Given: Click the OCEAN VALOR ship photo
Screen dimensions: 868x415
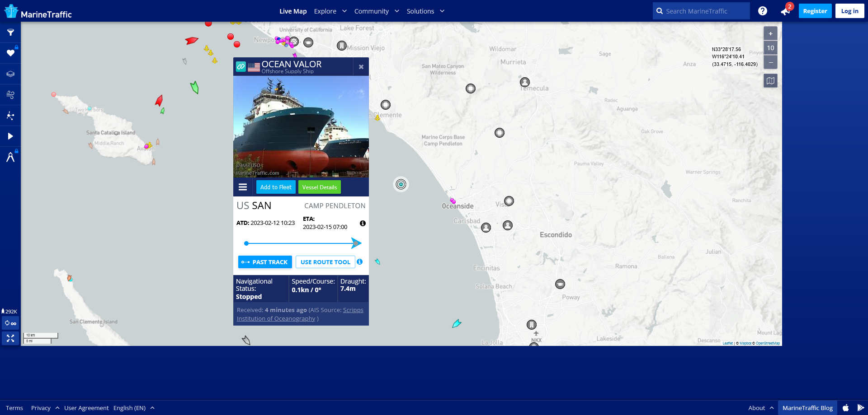Looking at the screenshot, I should (x=301, y=126).
